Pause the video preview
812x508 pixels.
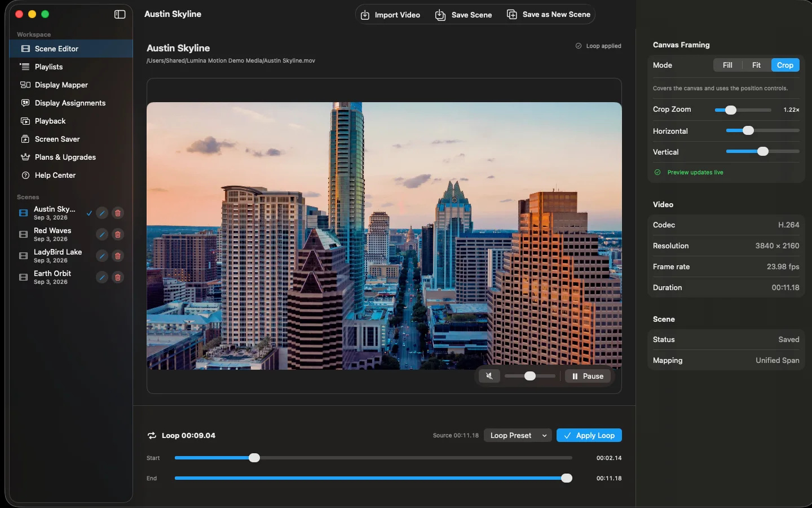588,376
